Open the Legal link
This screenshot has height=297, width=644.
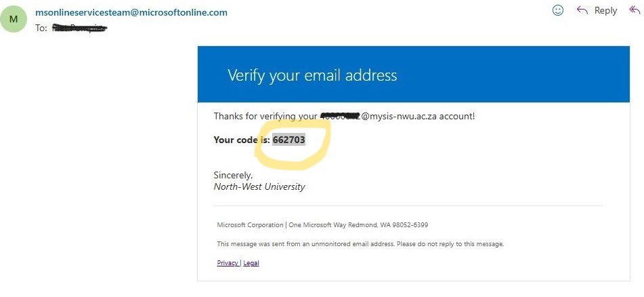[251, 263]
